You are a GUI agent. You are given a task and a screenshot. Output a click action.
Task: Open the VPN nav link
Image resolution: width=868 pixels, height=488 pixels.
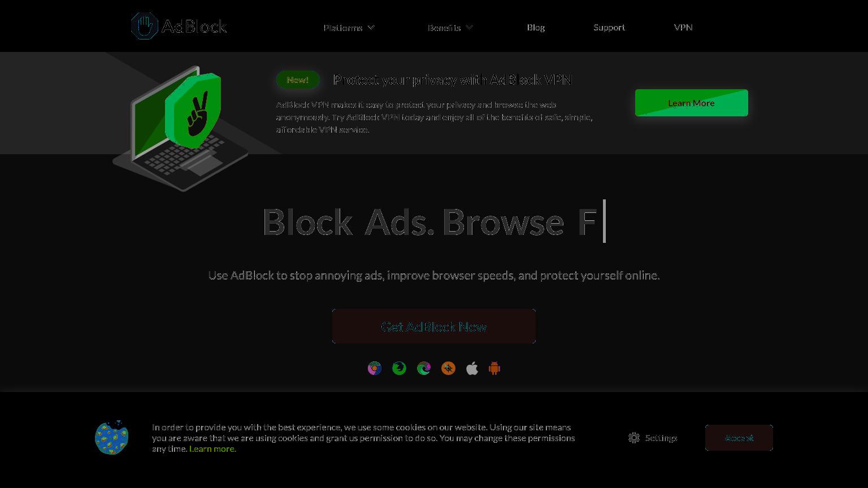(x=683, y=27)
